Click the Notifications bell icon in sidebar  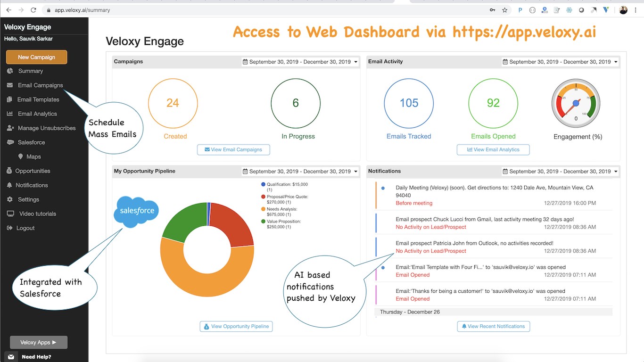[x=9, y=185]
